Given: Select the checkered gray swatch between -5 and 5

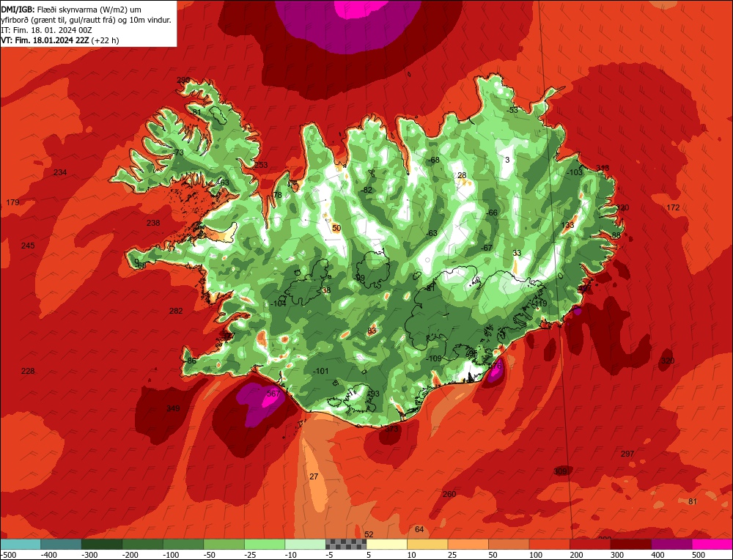Looking at the screenshot, I should click(x=346, y=544).
